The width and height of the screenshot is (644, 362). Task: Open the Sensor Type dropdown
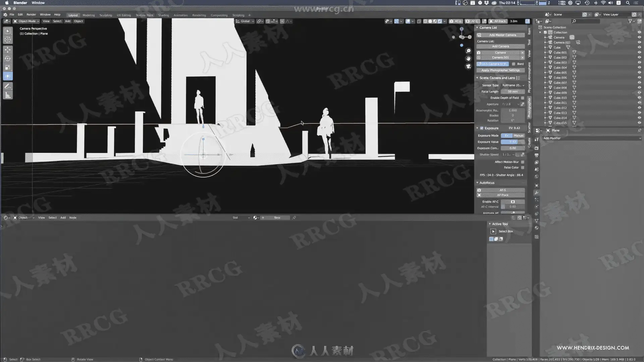point(513,85)
